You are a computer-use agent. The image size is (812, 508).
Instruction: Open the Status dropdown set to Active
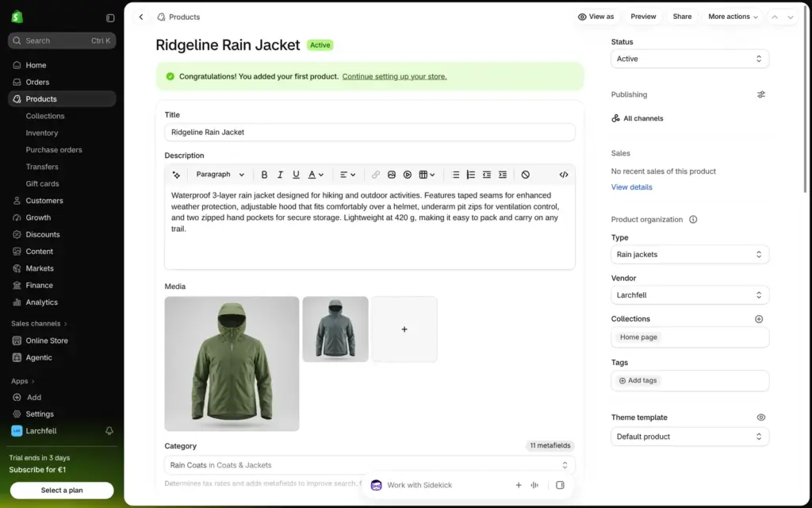(x=690, y=59)
